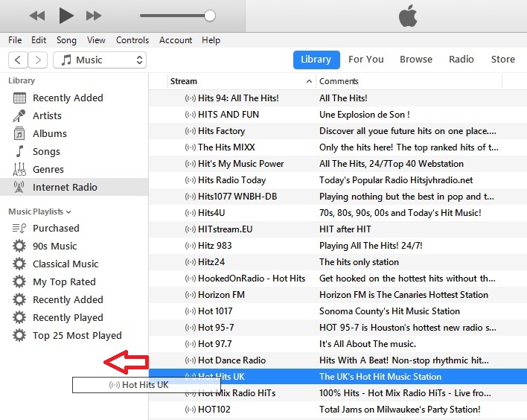Switch to the For You tab
Screen dimensions: 527x420
[x=366, y=59]
